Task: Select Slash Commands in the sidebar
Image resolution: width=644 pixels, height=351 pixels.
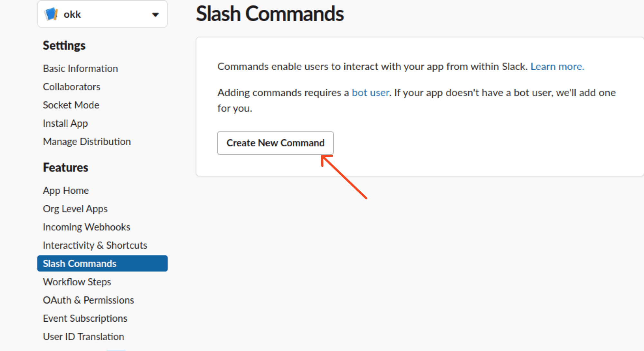Action: pos(80,263)
